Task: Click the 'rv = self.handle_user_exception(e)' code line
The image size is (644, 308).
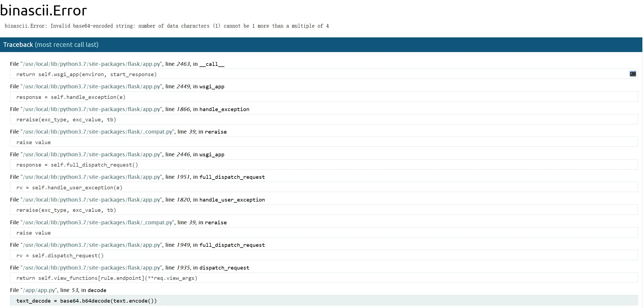Action: click(x=324, y=187)
